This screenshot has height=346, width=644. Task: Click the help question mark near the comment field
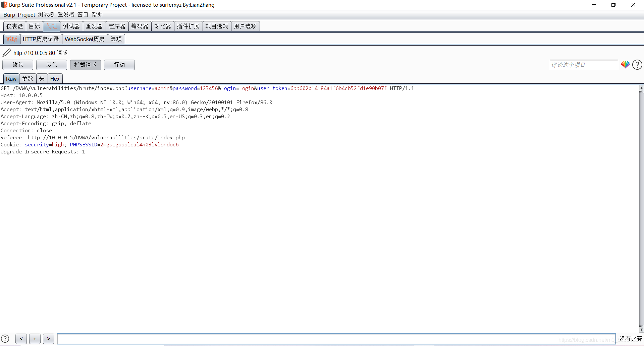tap(637, 65)
